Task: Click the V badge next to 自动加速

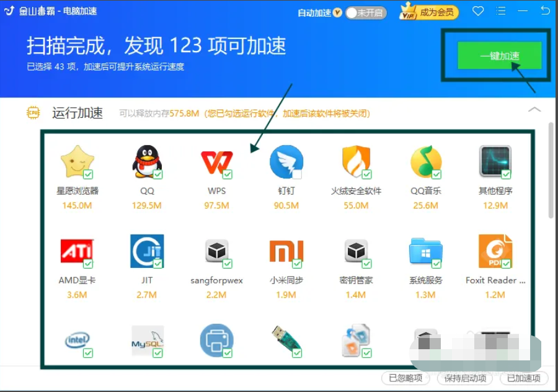Action: (x=337, y=13)
